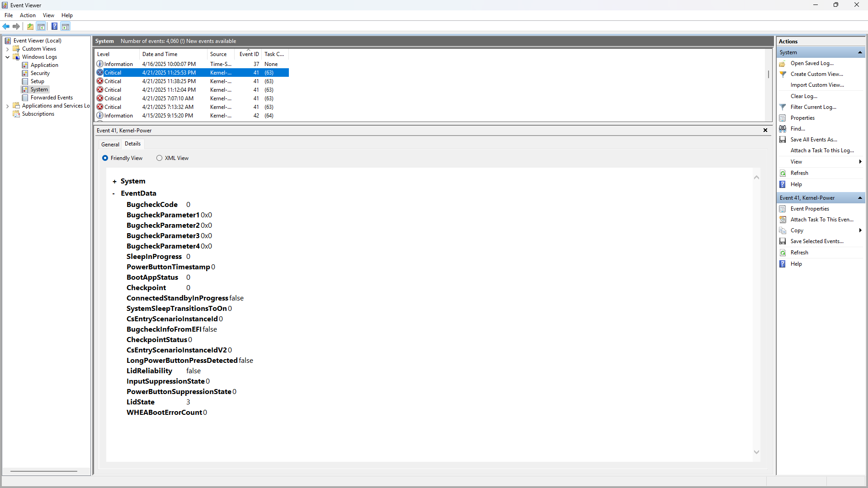Viewport: 868px width, 488px height.
Task: Click critical error icon for 11:38:25 PM event
Action: point(100,81)
